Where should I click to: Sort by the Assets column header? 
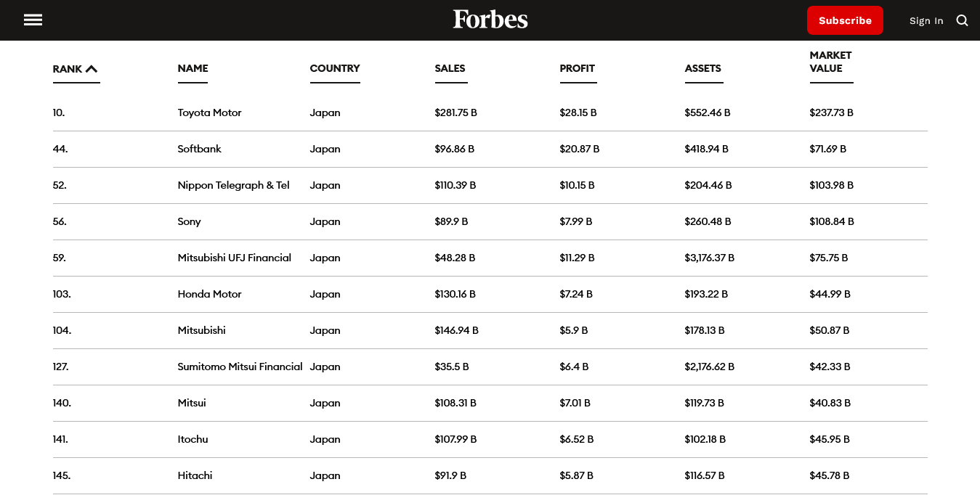point(702,68)
